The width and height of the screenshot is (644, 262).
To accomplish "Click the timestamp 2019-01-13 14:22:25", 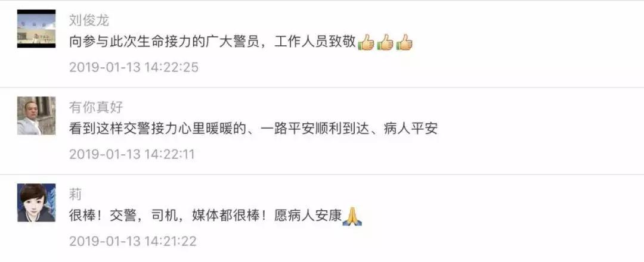I will (x=134, y=67).
